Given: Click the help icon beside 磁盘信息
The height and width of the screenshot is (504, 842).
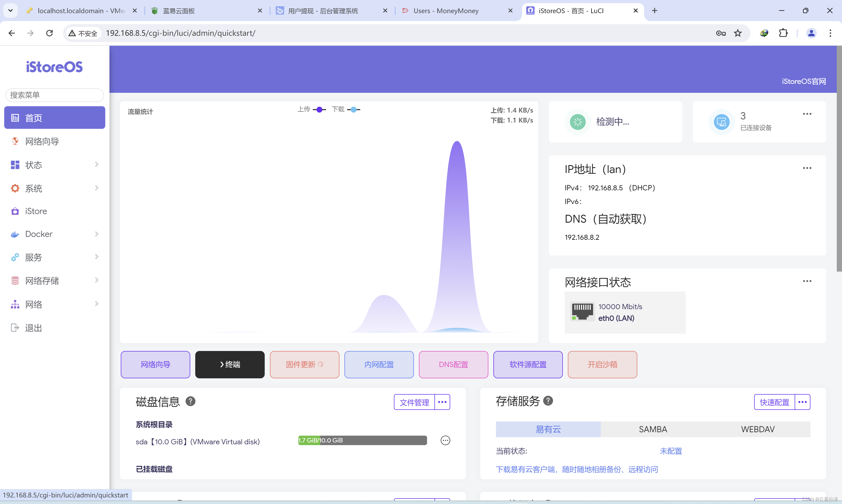Looking at the screenshot, I should (190, 401).
